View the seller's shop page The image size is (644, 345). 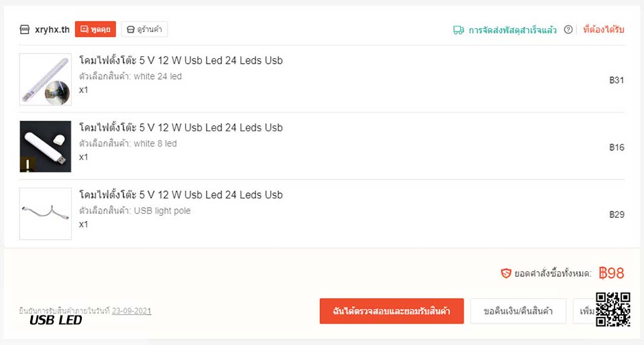(x=144, y=29)
